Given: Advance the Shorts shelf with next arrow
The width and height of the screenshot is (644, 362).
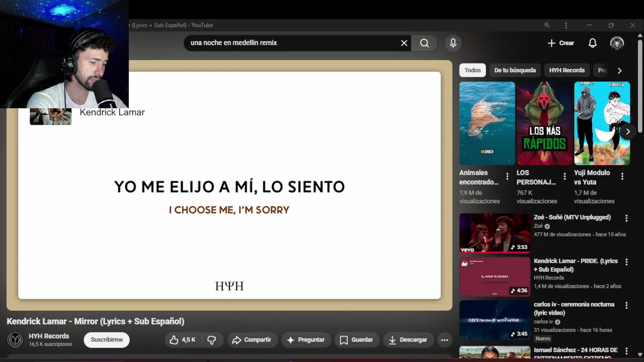Looking at the screenshot, I should pos(627,132).
